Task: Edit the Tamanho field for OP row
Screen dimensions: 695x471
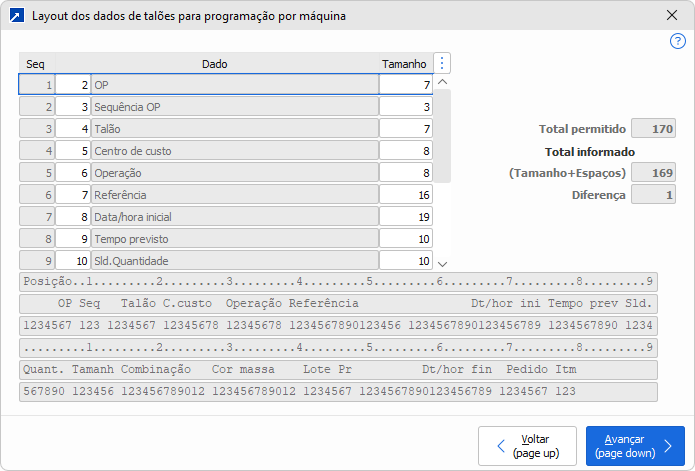Action: coord(405,85)
